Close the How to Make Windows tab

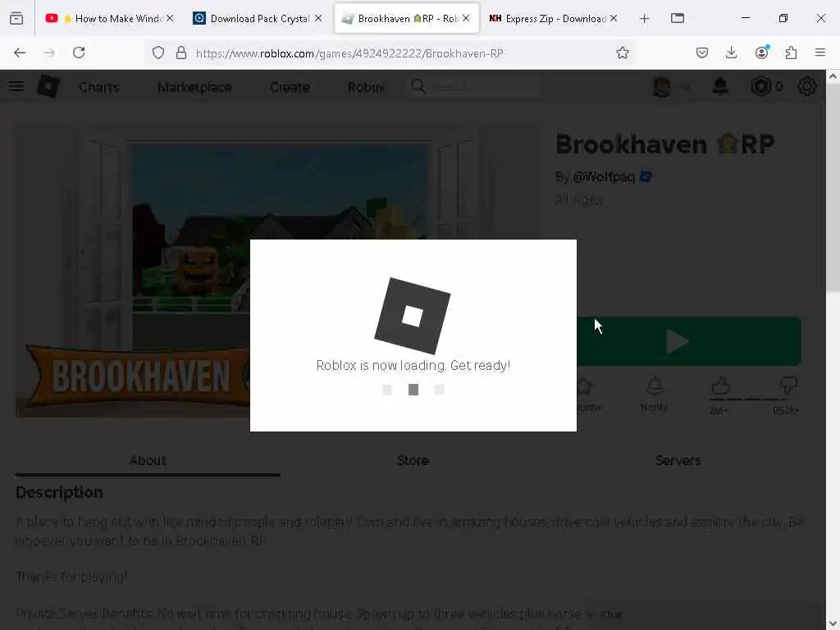(170, 18)
